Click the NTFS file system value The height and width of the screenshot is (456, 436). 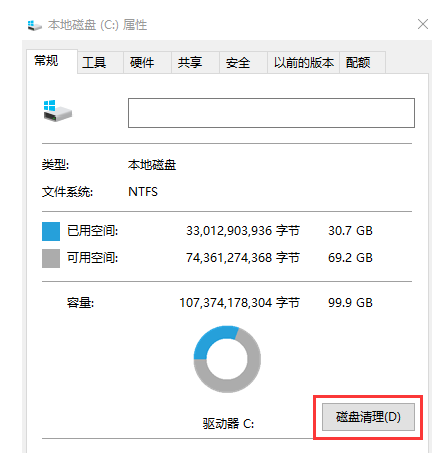click(143, 192)
